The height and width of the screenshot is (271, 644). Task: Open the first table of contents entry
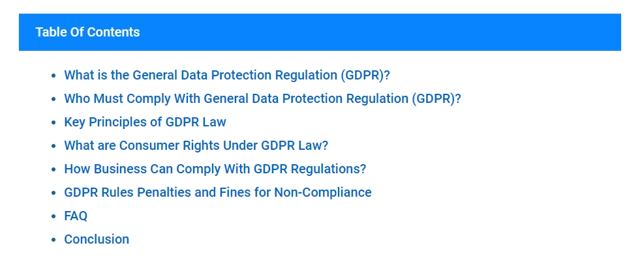click(226, 76)
